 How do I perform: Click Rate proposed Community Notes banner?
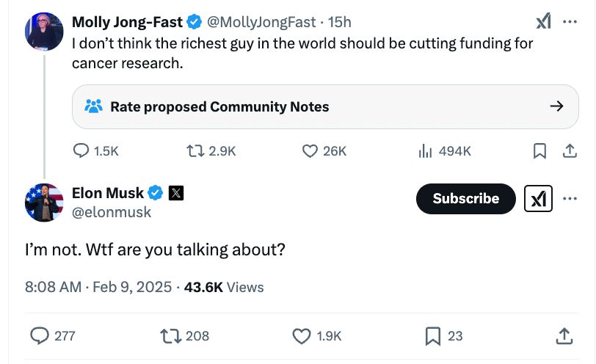[325, 106]
